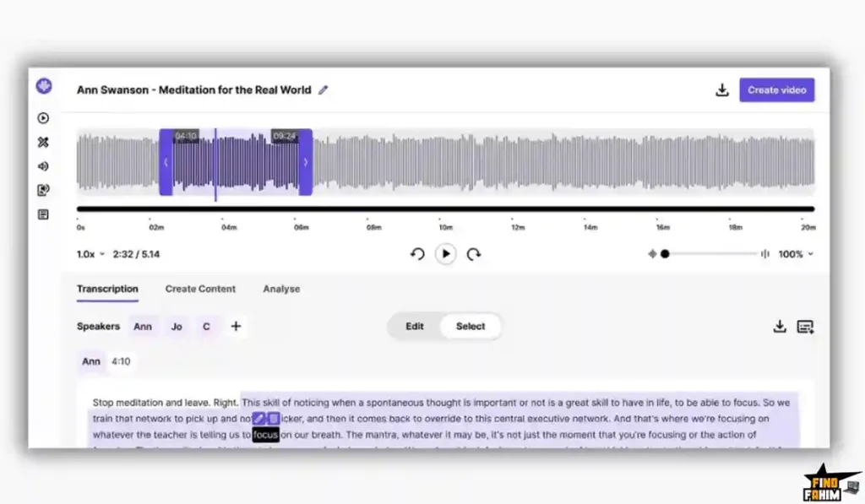Switch to the Analyse tab
Viewport: 865px width, 504px height.
tap(281, 289)
